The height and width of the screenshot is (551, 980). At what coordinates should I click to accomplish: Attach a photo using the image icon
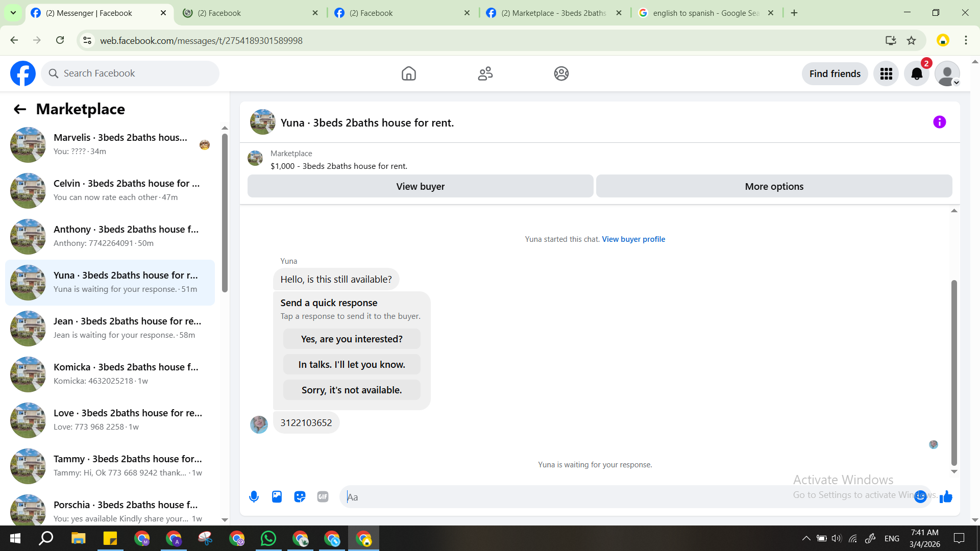[277, 496]
